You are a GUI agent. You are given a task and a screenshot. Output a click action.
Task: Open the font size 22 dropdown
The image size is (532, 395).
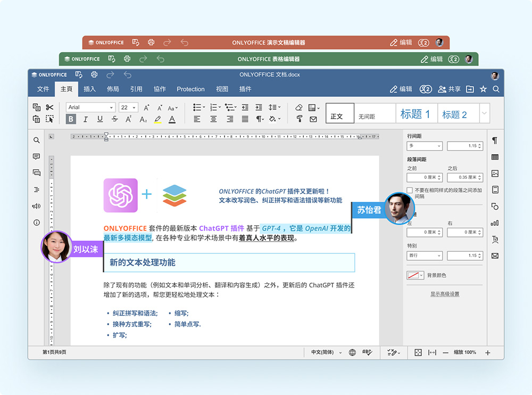[x=128, y=108]
